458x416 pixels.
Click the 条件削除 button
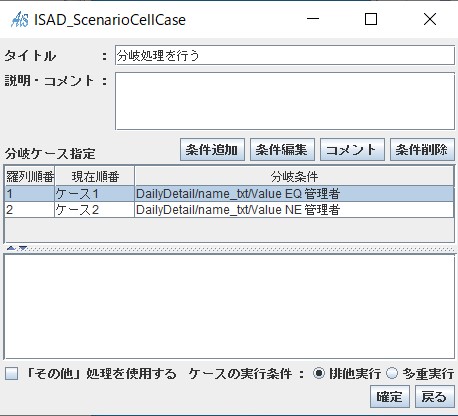(x=422, y=150)
